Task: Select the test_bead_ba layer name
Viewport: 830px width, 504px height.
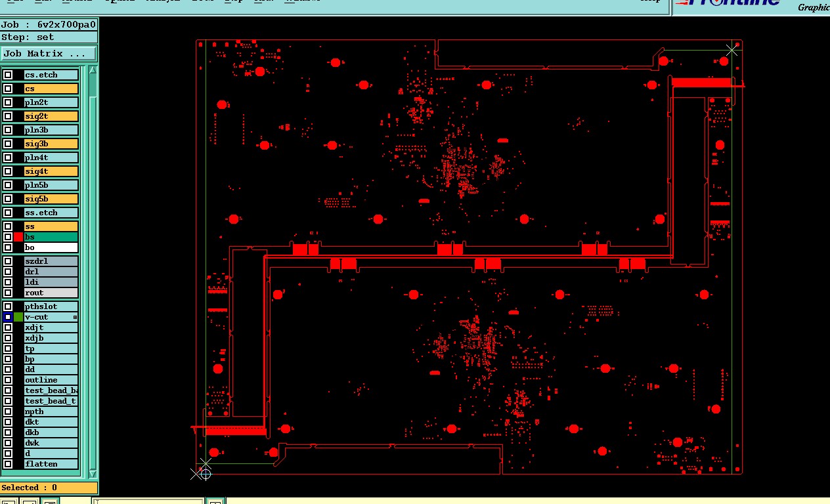Action: [51, 390]
